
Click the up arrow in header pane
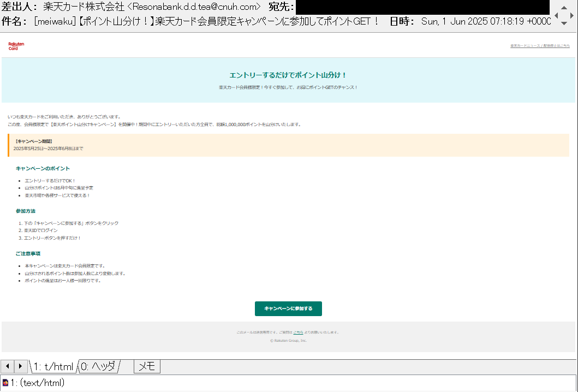pos(564,8)
